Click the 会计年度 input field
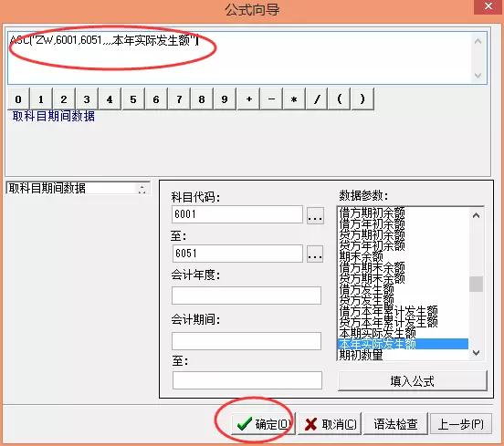This screenshot has height=446, width=504. click(247, 296)
